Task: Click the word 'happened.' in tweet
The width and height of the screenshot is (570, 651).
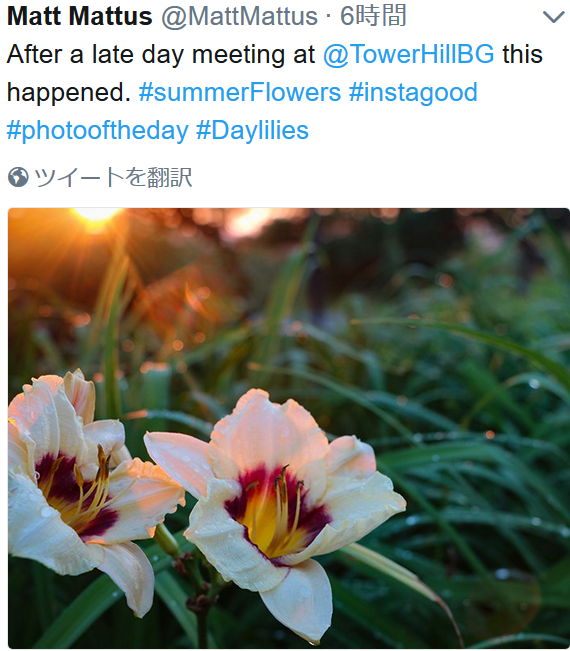Action: click(69, 92)
